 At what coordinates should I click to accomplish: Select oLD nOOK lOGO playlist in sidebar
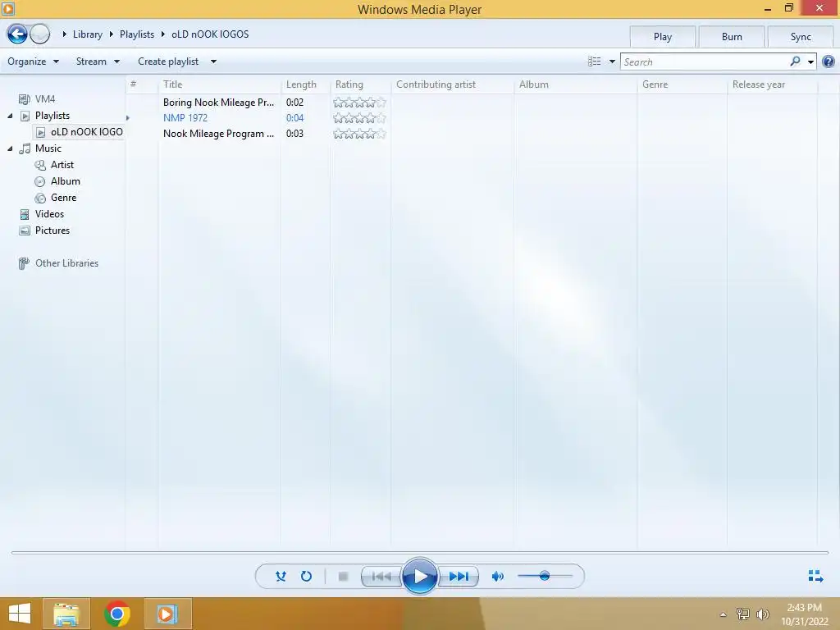tap(80, 132)
